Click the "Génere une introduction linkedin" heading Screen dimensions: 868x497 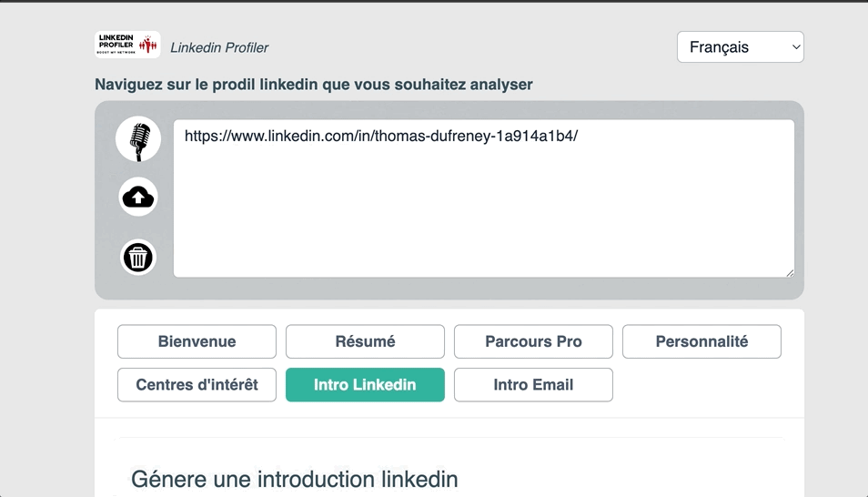coord(294,479)
